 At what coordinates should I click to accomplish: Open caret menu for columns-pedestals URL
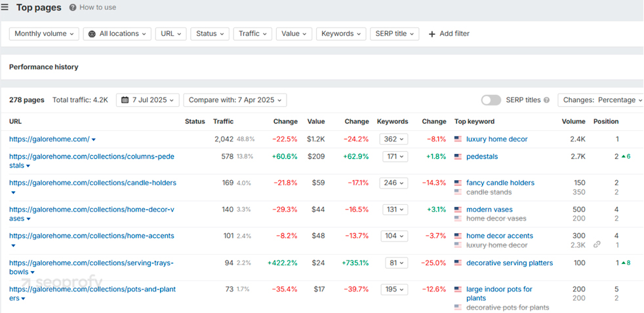click(28, 166)
